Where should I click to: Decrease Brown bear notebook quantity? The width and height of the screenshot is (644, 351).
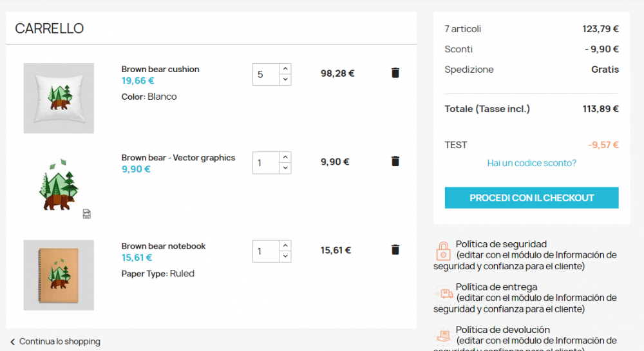point(285,256)
